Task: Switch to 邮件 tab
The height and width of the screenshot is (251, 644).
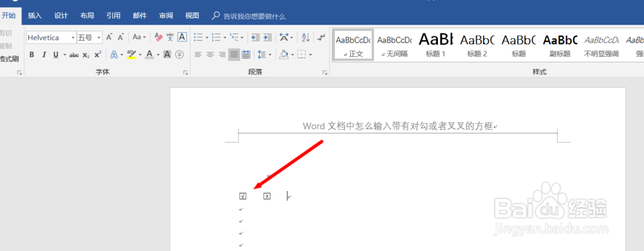Action: tap(140, 15)
